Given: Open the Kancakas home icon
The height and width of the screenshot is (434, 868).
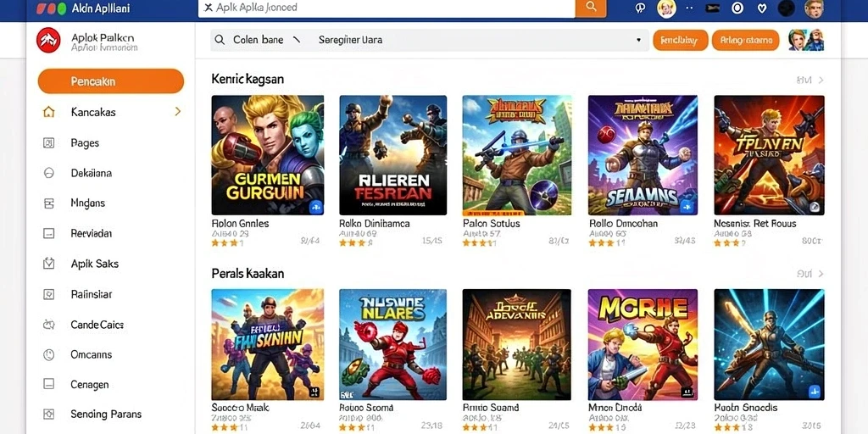Looking at the screenshot, I should click(48, 112).
